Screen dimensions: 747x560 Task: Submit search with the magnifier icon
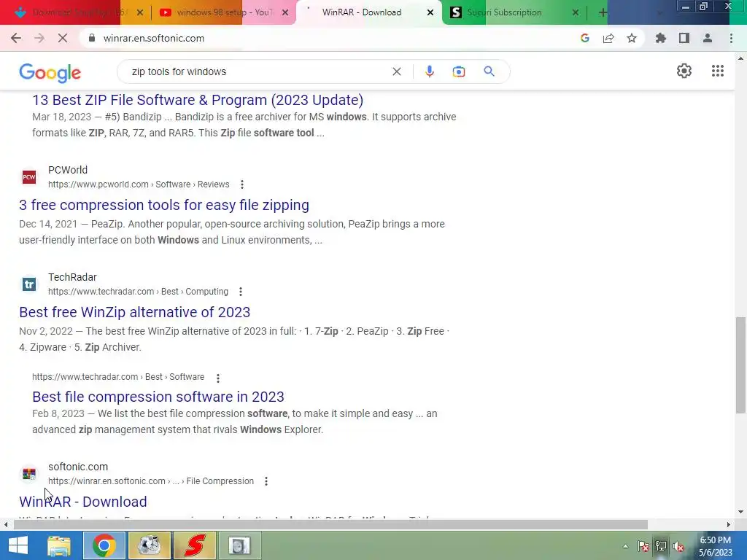point(489,71)
